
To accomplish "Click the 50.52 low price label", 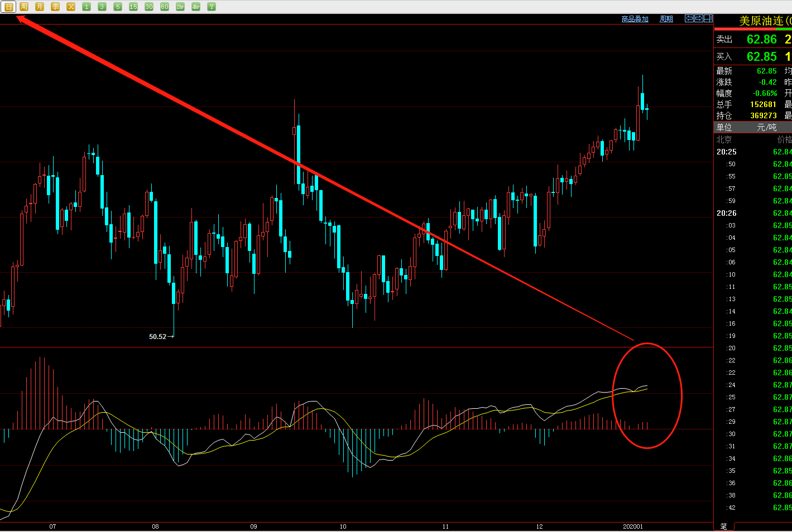I will coord(157,337).
